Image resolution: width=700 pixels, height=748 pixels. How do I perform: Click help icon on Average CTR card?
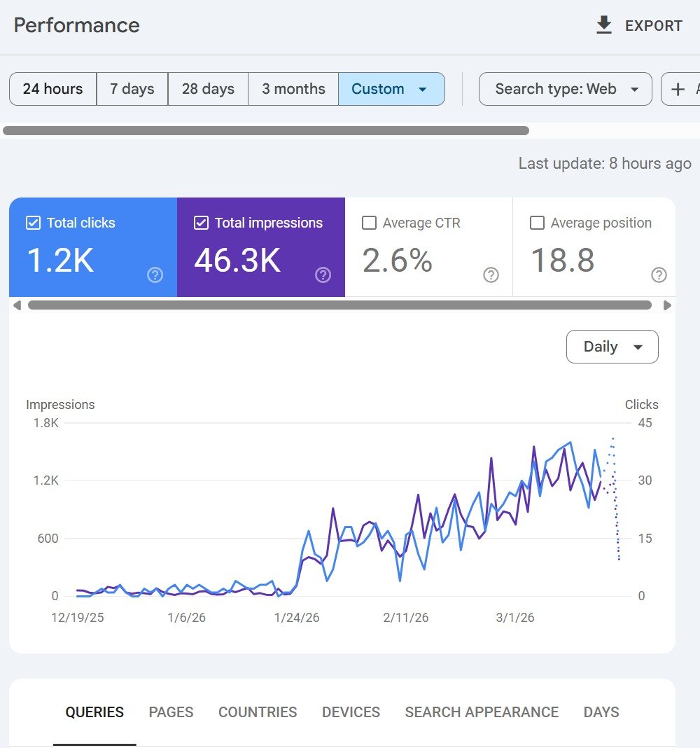491,275
